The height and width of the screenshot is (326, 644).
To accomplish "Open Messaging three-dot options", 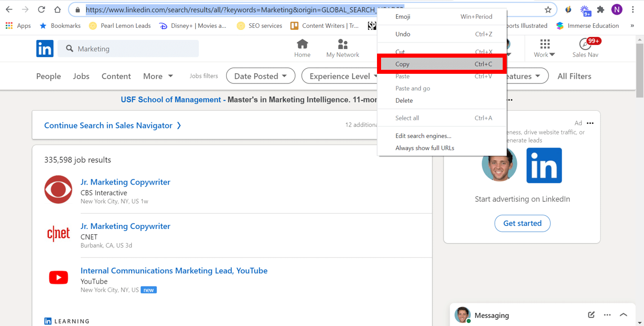I will click(x=607, y=315).
